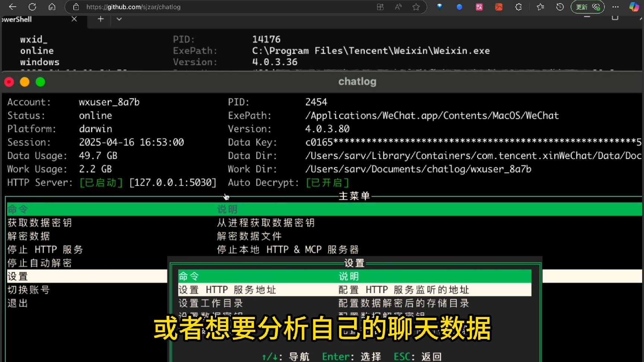Select the highlighted 设置 main menu entry
The image size is (644, 362).
[x=87, y=276]
